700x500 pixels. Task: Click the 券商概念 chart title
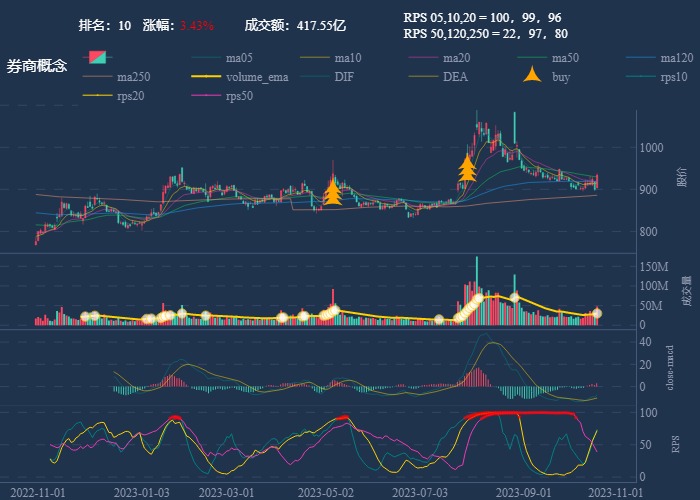point(37,66)
